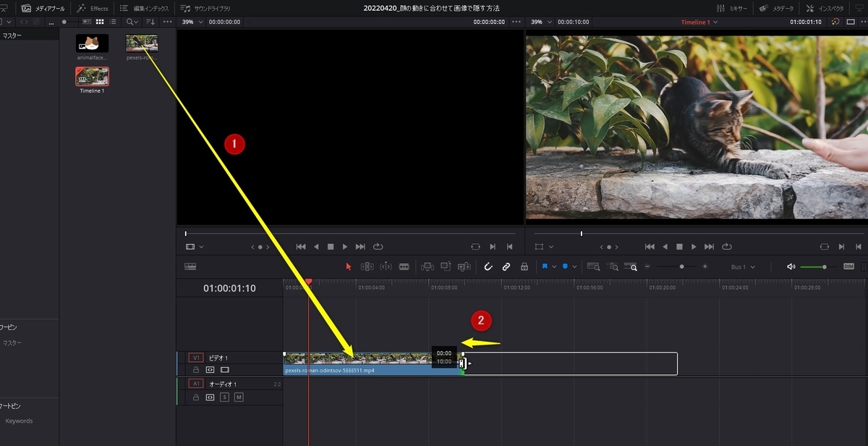Stop playback in timeline viewer
Viewport: 868px width, 446px height.
pyautogui.click(x=679, y=246)
